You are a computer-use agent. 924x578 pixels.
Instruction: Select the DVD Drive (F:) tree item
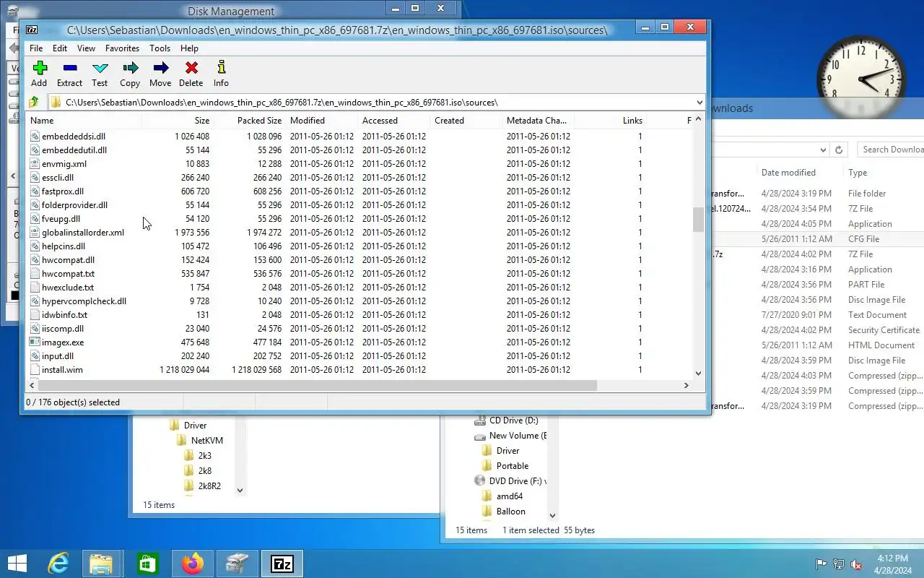tap(510, 481)
